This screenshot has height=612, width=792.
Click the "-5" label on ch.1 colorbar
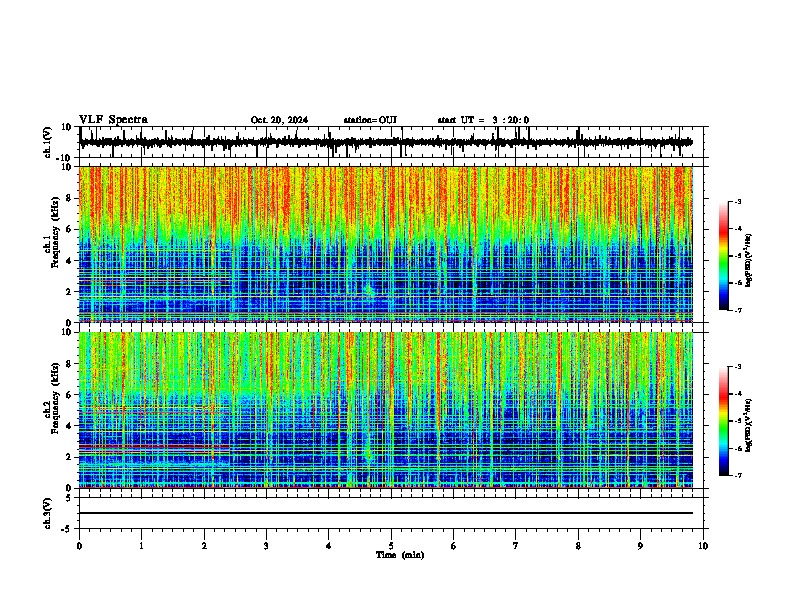pos(738,256)
